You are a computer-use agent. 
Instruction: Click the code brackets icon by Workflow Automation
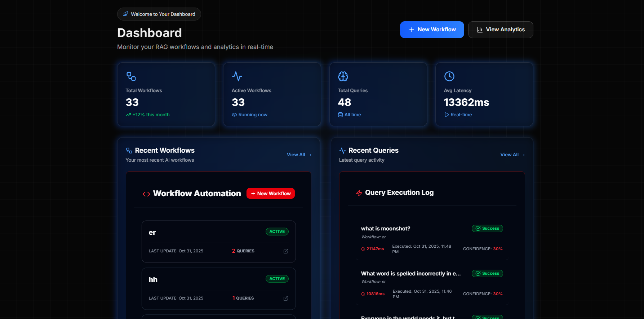coord(146,194)
